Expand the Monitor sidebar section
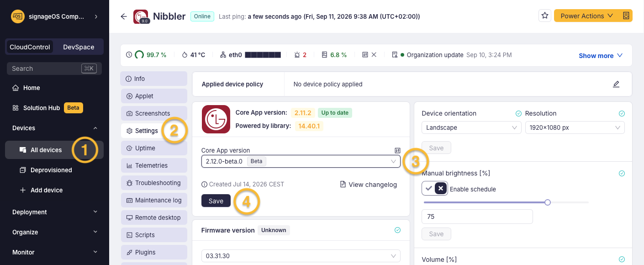 click(54, 252)
